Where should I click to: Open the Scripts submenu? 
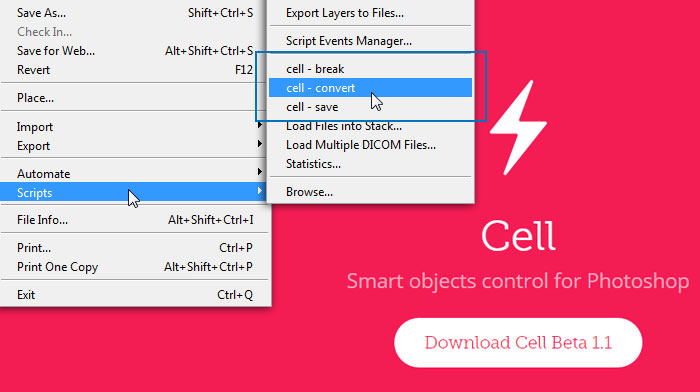pos(134,192)
